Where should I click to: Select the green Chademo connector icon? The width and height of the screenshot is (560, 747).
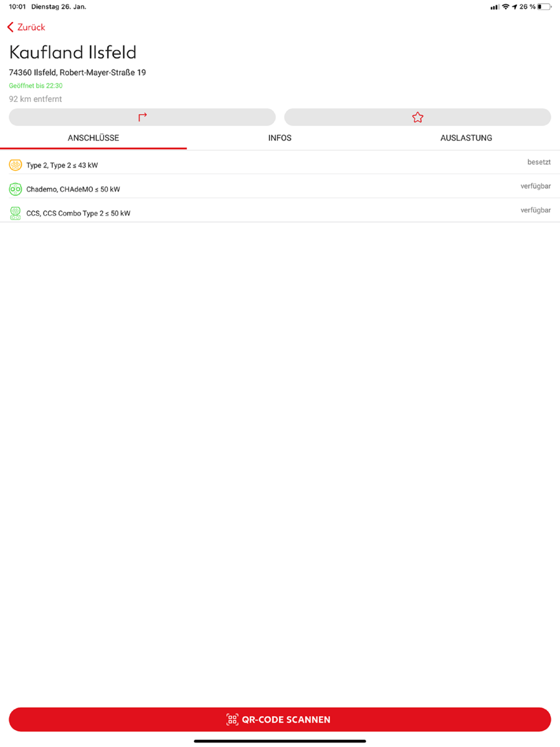(x=15, y=189)
